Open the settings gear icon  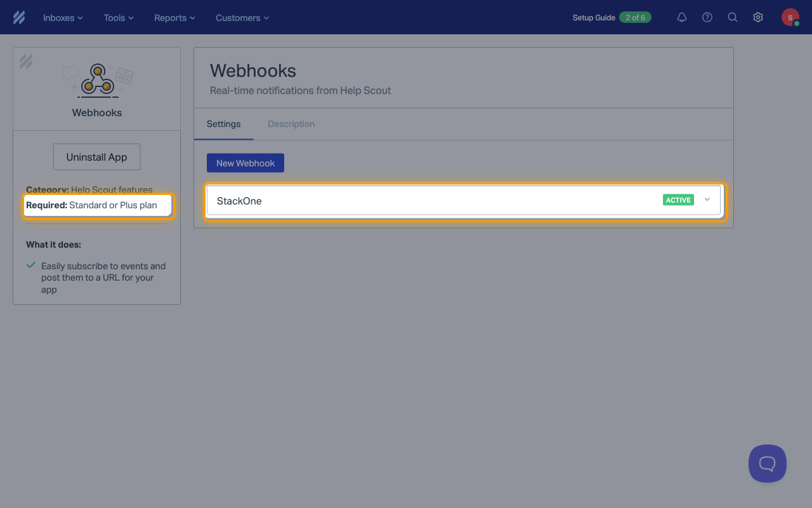pyautogui.click(x=758, y=18)
